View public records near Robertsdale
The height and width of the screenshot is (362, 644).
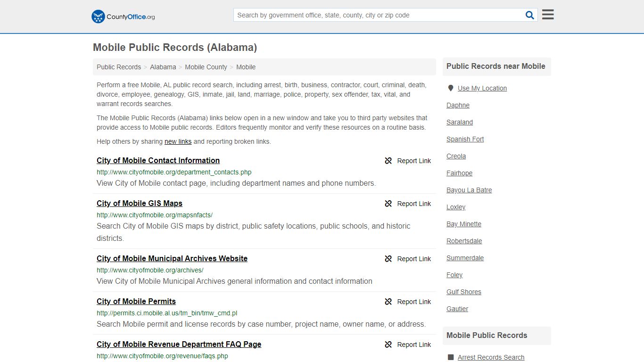[464, 241]
